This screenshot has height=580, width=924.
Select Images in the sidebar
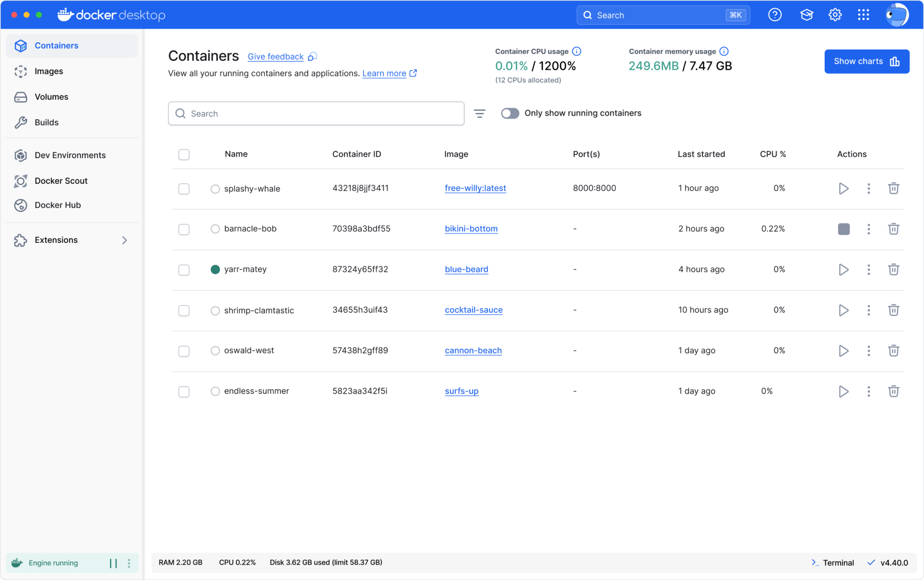[x=49, y=71]
